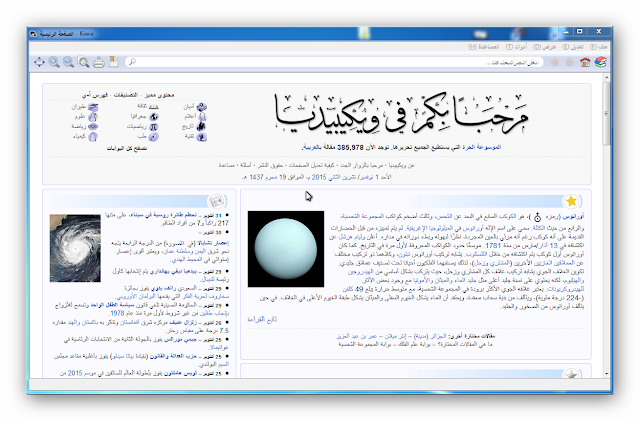Open the biographies (أعلام) portal icon

click(x=202, y=117)
